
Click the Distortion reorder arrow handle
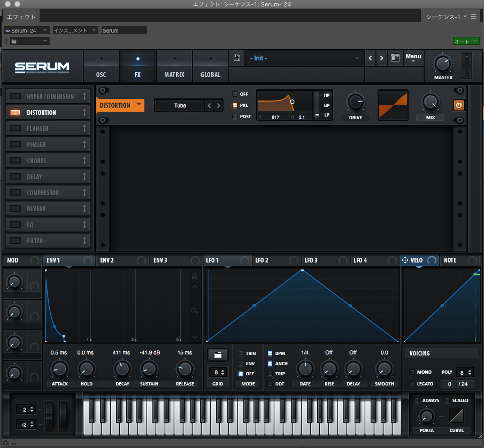84,112
